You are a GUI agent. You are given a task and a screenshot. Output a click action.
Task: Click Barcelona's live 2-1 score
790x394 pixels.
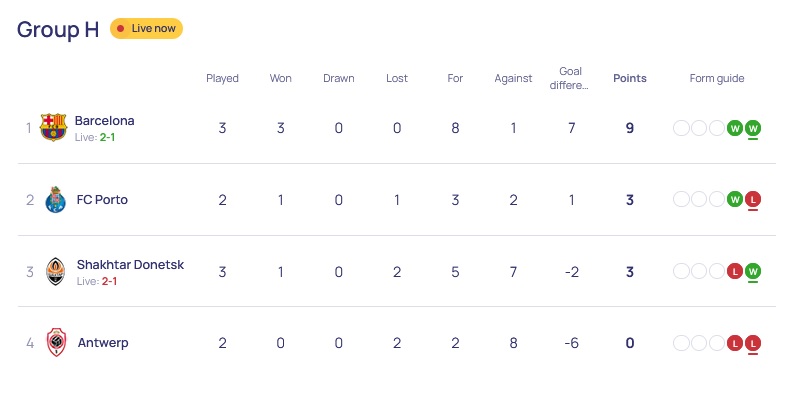click(107, 137)
